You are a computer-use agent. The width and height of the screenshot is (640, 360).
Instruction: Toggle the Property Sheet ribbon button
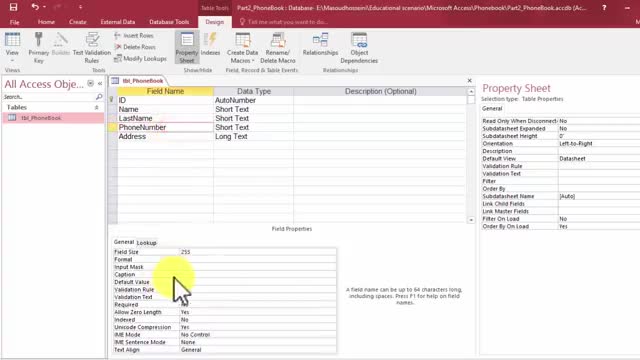[187, 47]
